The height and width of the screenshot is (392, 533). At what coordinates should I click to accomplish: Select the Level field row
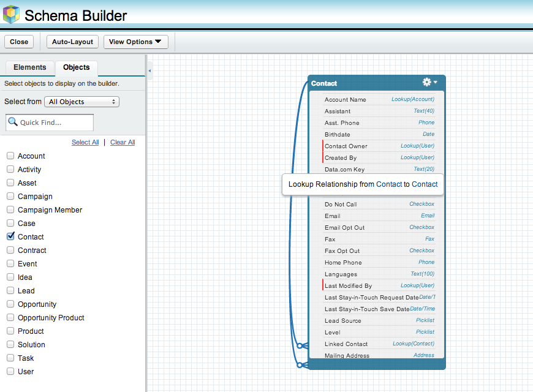[x=379, y=332]
